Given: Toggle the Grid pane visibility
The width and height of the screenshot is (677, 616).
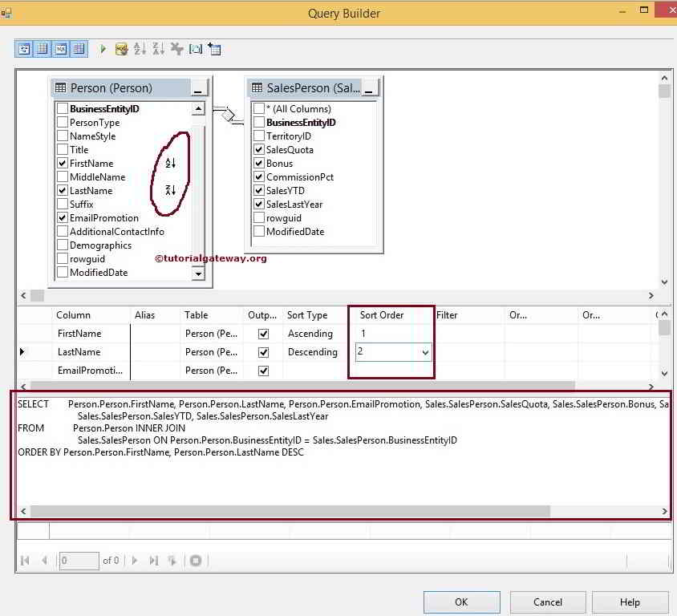Looking at the screenshot, I should pos(42,48).
